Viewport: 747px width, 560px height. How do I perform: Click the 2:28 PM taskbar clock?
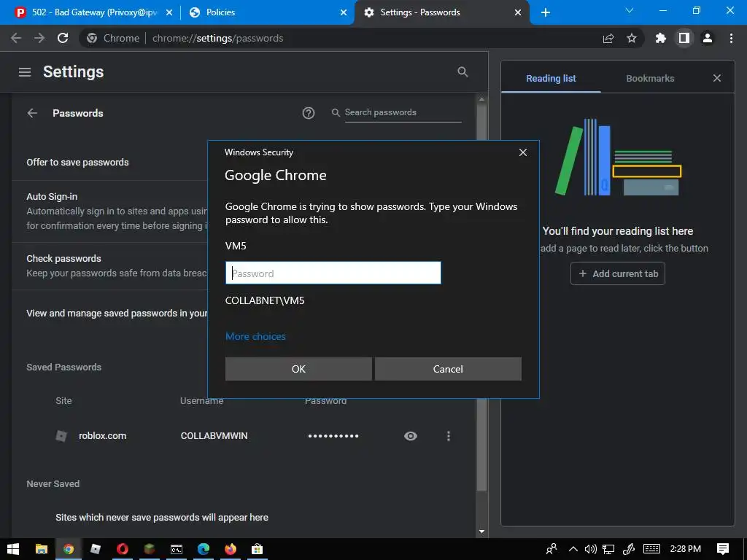point(685,549)
